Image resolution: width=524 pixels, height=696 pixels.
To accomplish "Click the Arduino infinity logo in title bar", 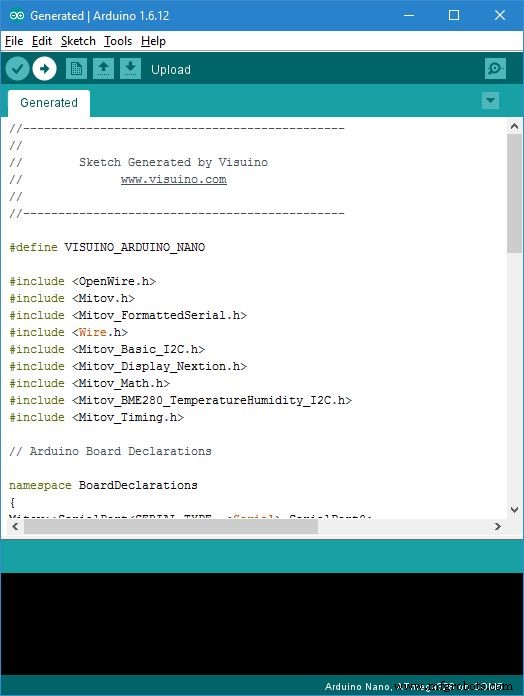I will [17, 16].
